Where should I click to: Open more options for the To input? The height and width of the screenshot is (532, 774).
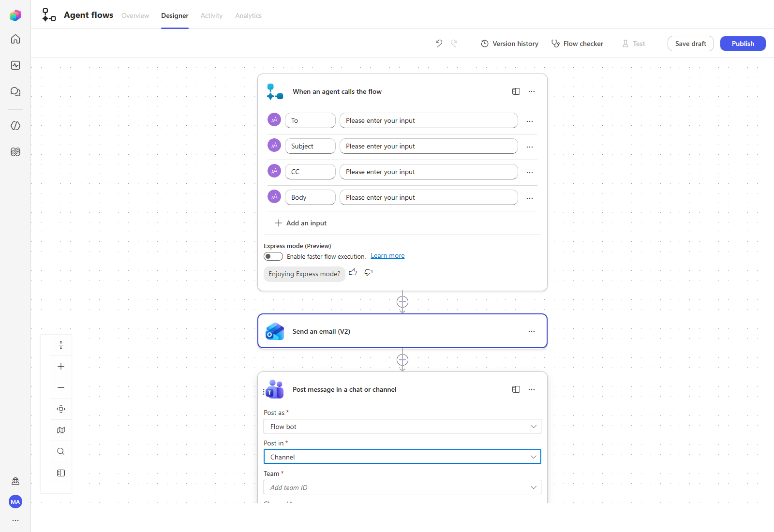[530, 121]
